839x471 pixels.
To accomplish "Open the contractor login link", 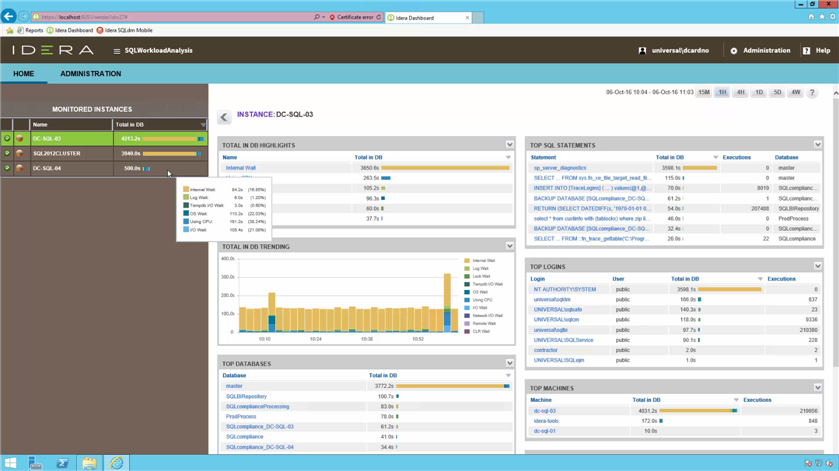I will click(545, 350).
